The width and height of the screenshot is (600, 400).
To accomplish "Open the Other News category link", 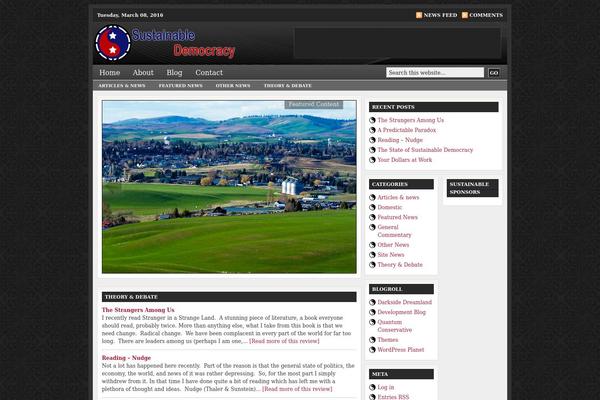I will coord(393,245).
